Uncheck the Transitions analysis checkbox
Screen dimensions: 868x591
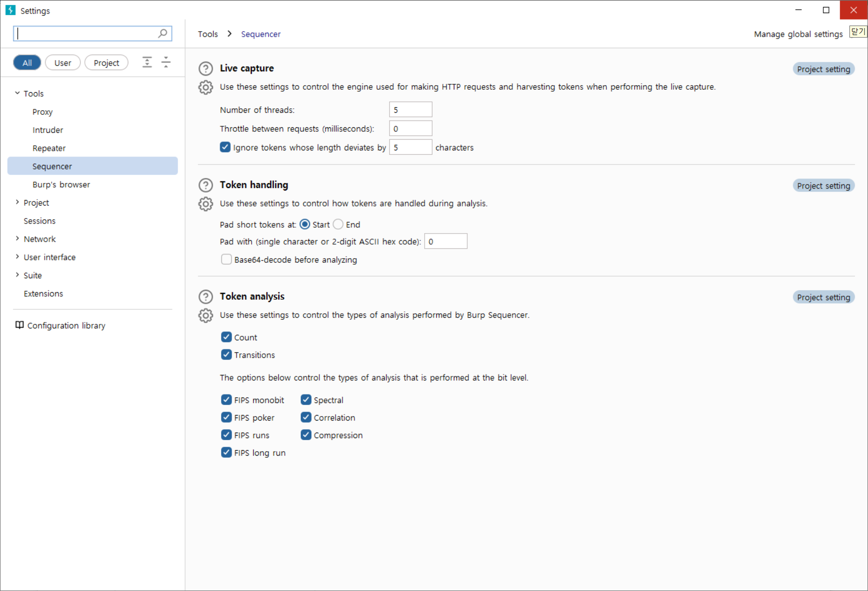[227, 354]
